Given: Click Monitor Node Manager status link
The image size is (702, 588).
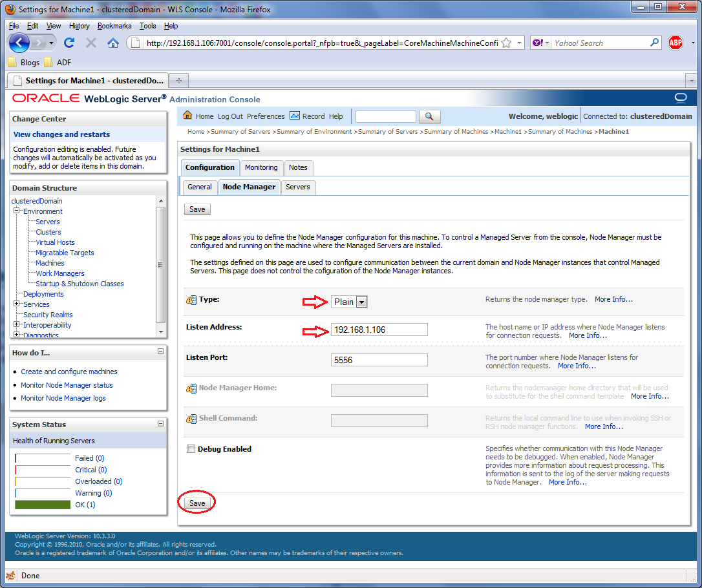Looking at the screenshot, I should pos(67,385).
